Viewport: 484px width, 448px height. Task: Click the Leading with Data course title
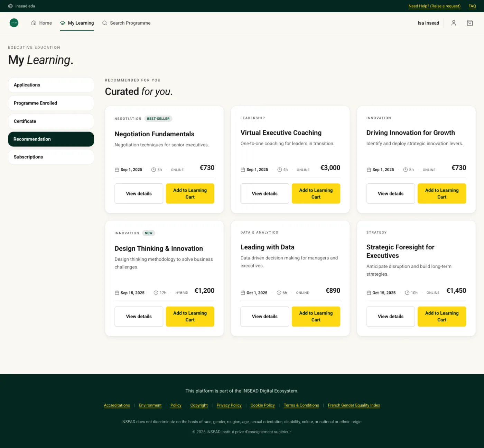pos(268,247)
